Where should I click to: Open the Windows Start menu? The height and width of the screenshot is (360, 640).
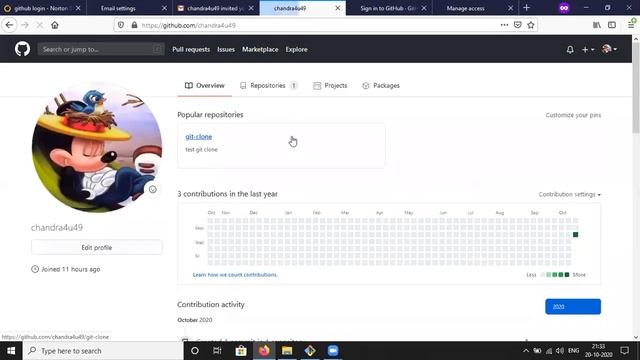click(x=11, y=351)
